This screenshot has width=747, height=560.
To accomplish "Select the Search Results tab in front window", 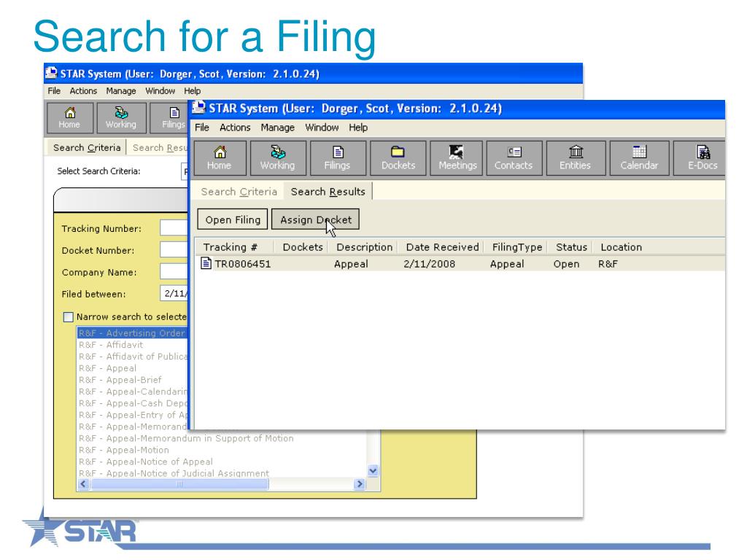I will (328, 192).
